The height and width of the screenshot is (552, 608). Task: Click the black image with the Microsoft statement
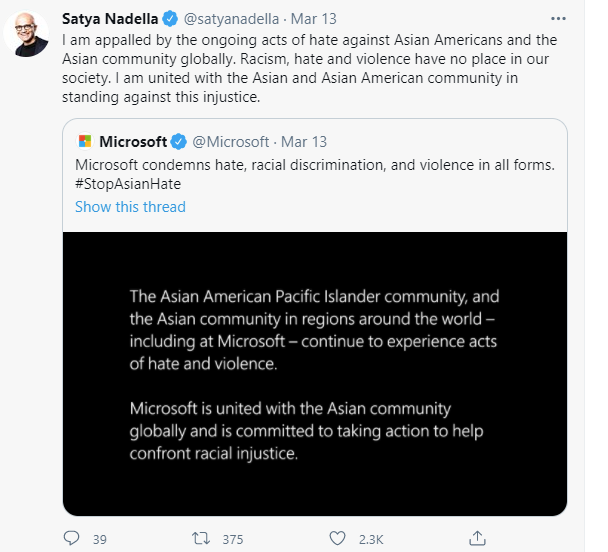coord(315,375)
